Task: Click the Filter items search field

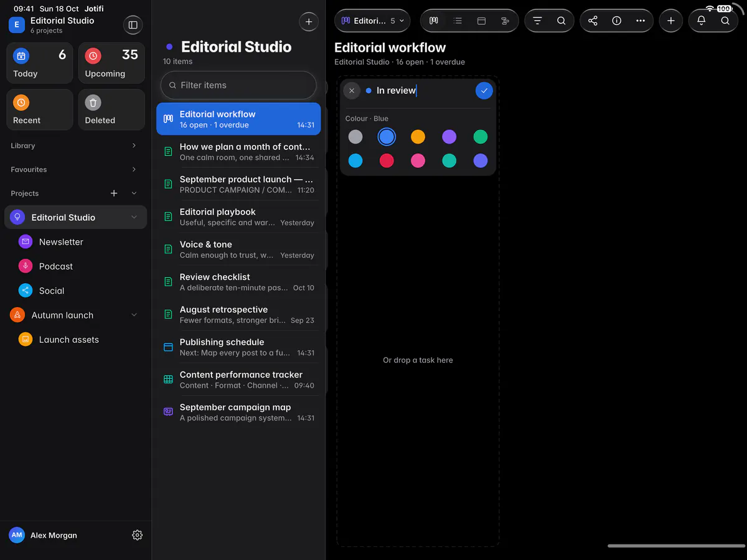Action: coord(238,85)
